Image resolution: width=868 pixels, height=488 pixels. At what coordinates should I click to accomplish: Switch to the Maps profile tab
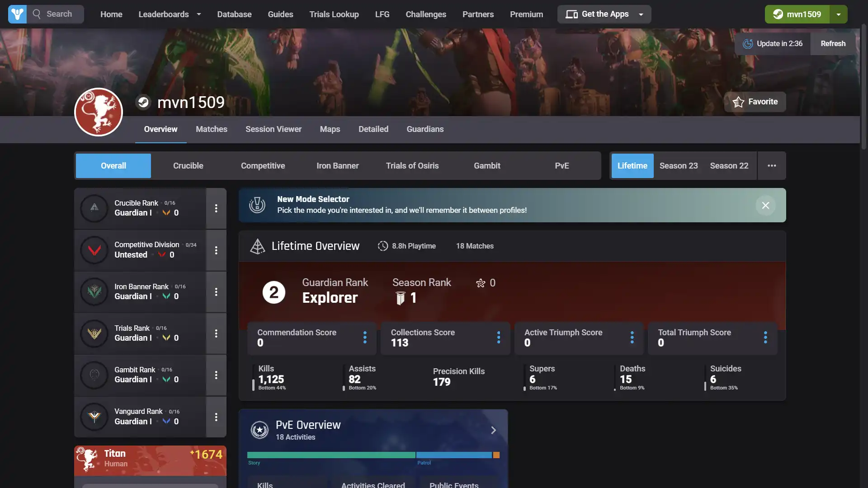pos(330,129)
